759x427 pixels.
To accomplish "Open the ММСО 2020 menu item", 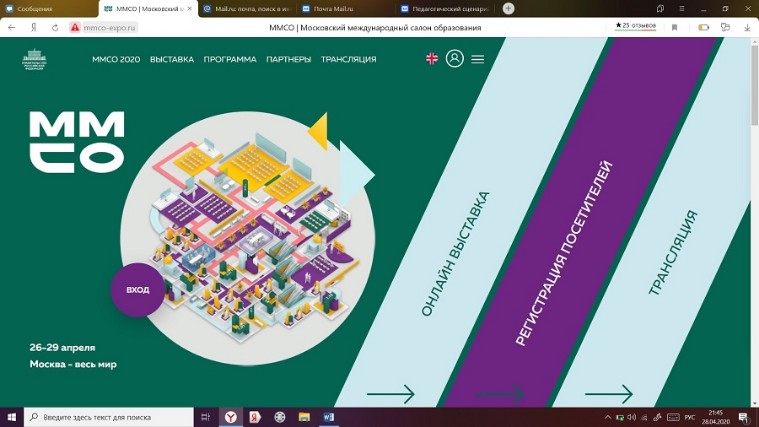I will [x=116, y=59].
